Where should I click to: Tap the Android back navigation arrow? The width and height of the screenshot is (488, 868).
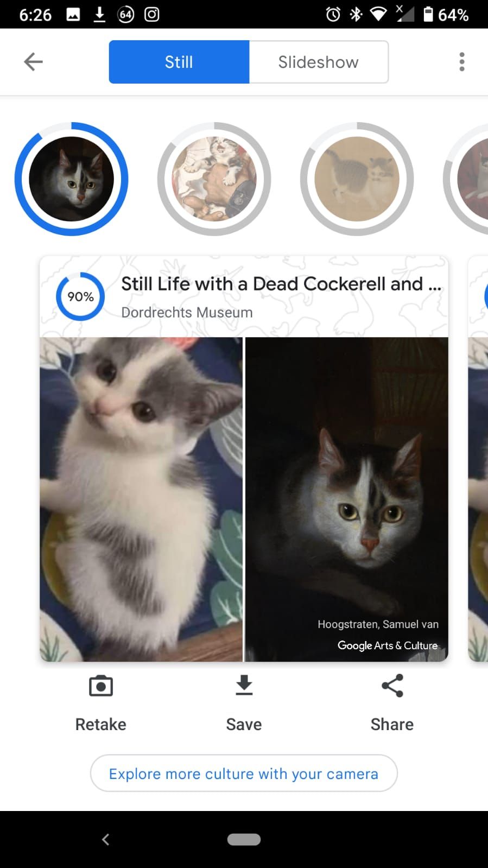tap(106, 839)
